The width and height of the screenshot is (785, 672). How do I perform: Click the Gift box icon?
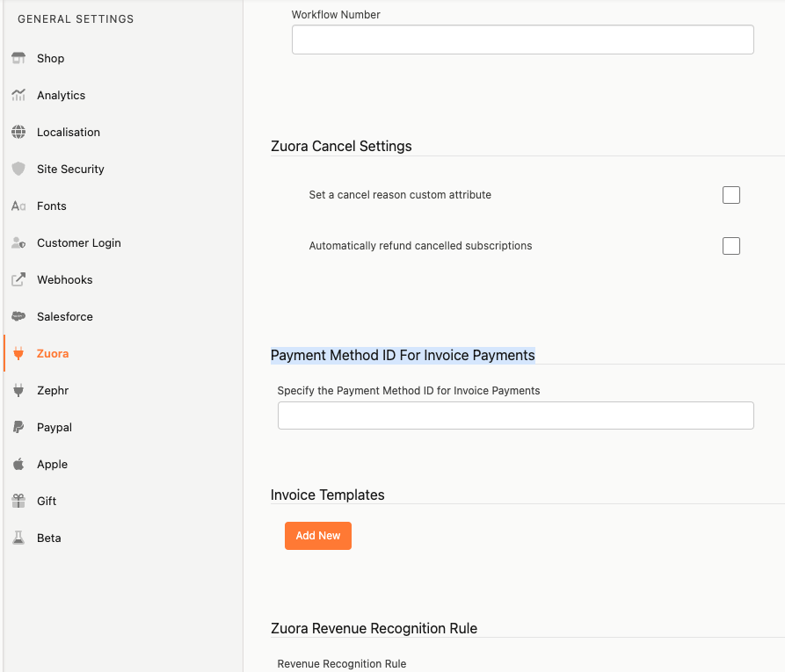(18, 501)
